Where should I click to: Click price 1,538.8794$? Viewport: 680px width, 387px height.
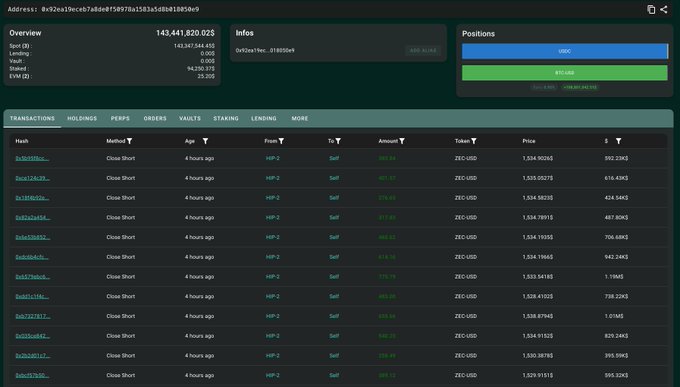(x=537, y=316)
